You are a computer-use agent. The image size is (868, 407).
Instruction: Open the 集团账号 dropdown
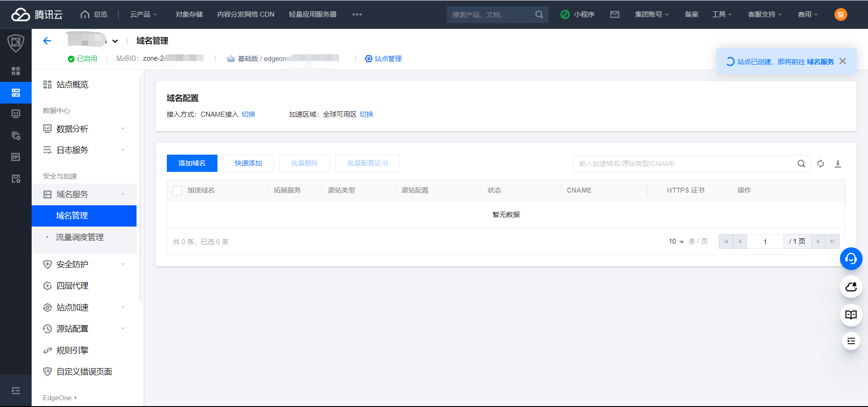point(651,14)
